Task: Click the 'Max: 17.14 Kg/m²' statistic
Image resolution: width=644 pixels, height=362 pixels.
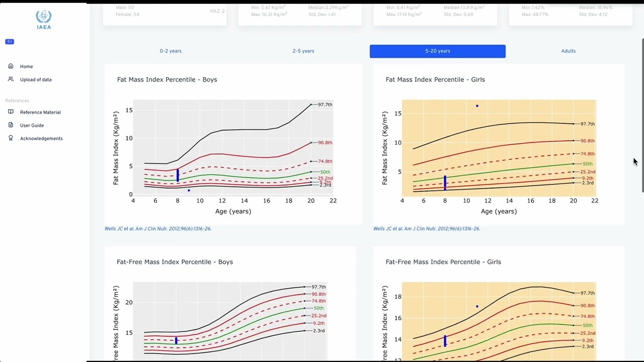Action: [404, 15]
